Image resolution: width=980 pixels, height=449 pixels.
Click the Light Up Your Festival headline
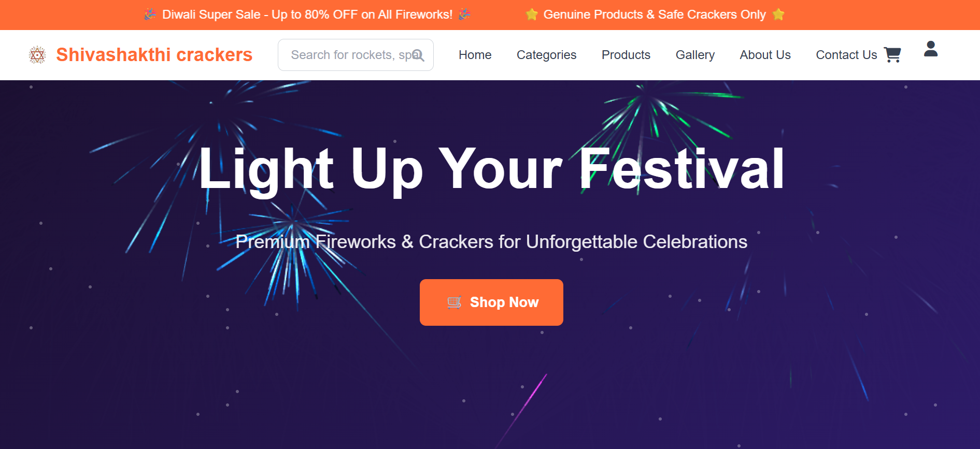tap(491, 169)
